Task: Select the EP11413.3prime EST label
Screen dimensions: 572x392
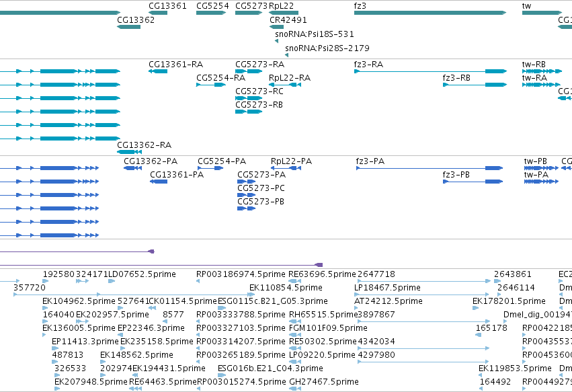Action: click(x=85, y=342)
